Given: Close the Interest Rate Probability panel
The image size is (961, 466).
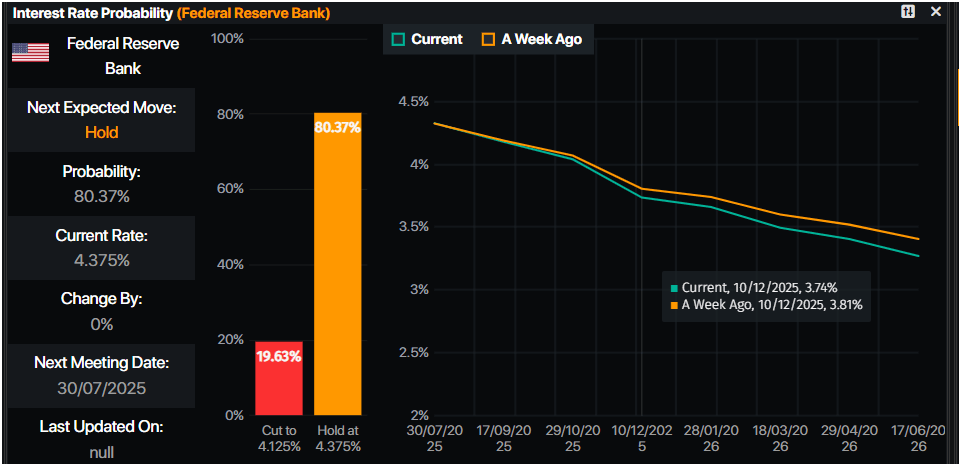Looking at the screenshot, I should [936, 12].
